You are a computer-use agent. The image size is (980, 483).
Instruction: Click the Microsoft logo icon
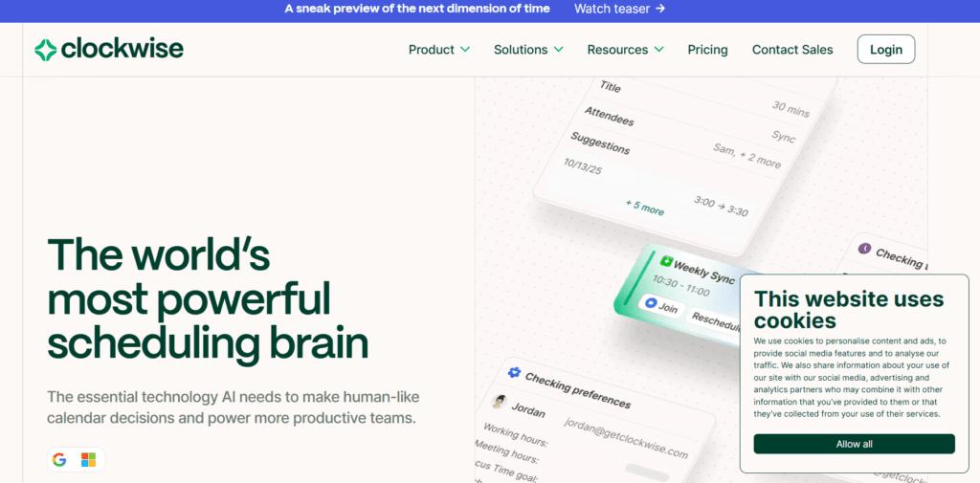click(88, 460)
